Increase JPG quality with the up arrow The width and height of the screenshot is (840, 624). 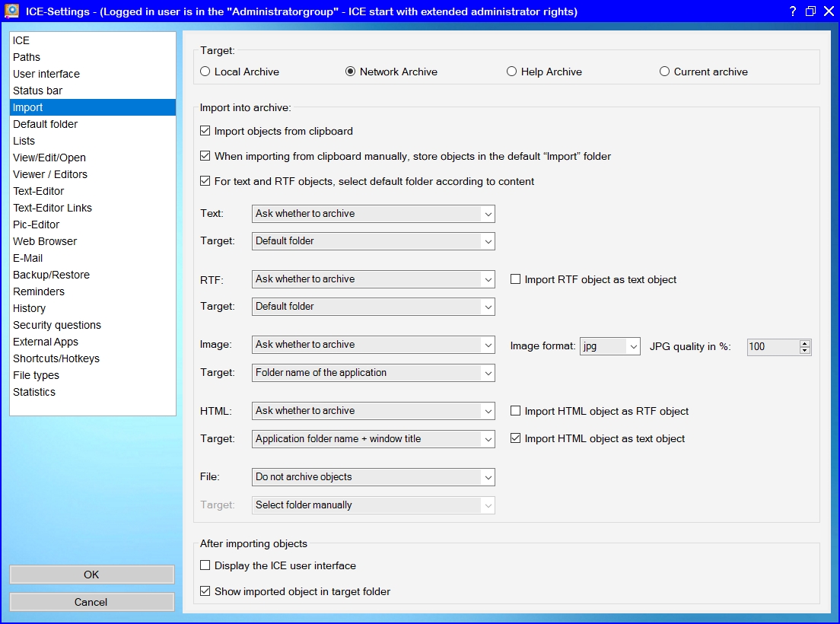click(x=805, y=343)
